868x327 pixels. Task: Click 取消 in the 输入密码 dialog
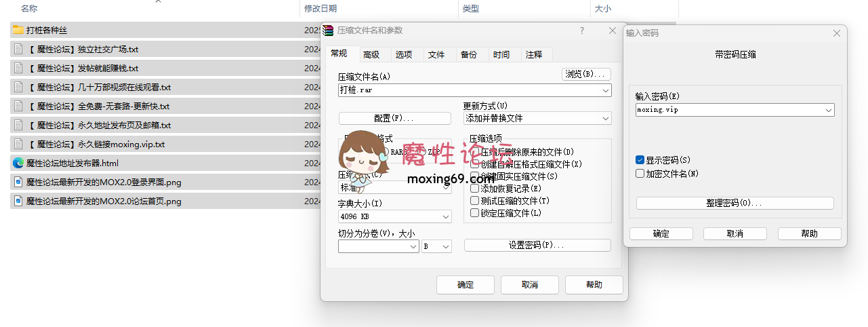click(735, 233)
